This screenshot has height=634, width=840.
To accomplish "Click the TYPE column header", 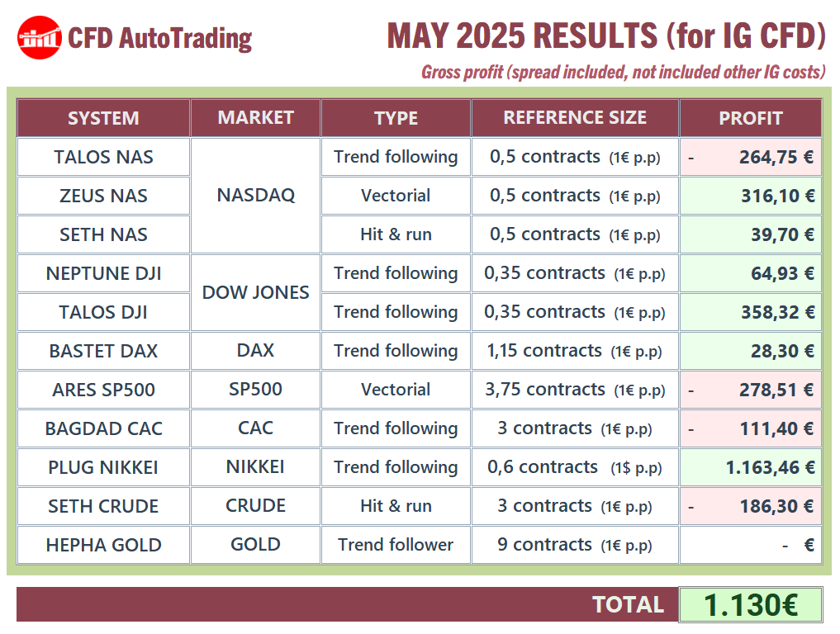I will pos(396,118).
